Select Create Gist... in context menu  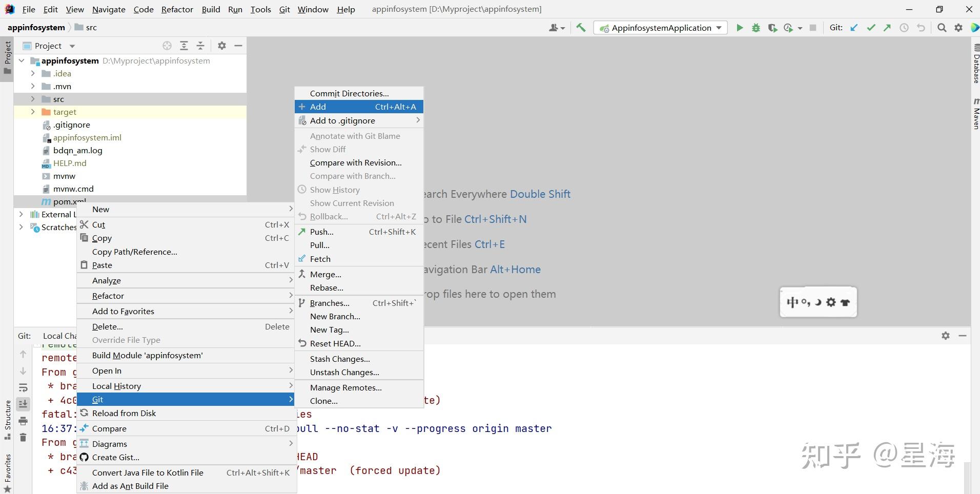186,457
